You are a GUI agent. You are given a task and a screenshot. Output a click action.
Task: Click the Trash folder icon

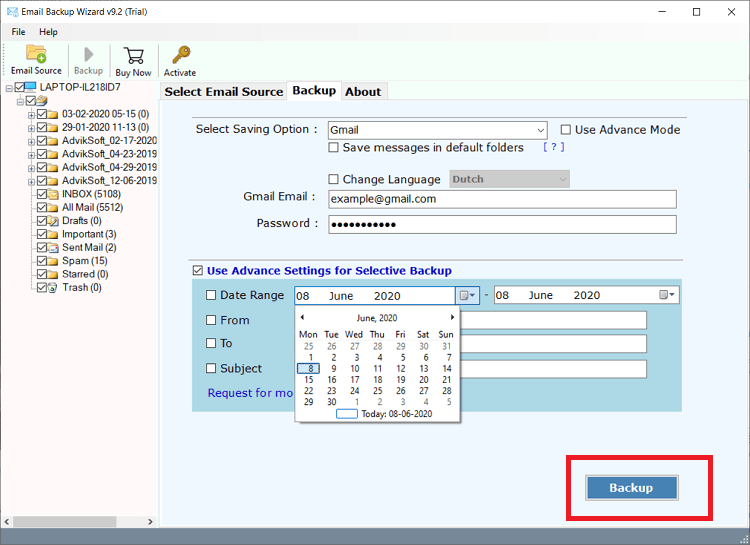click(53, 288)
